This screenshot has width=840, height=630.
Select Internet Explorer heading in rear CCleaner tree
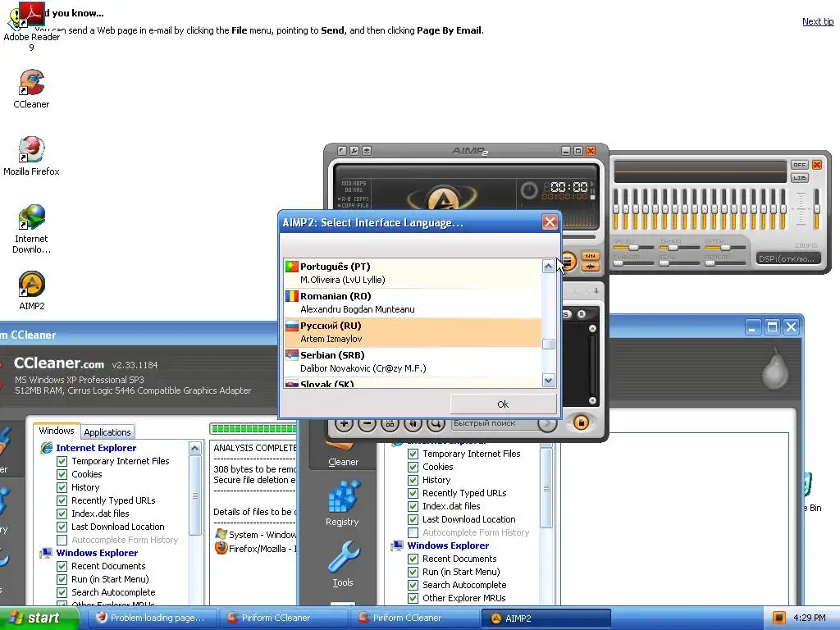coord(96,448)
